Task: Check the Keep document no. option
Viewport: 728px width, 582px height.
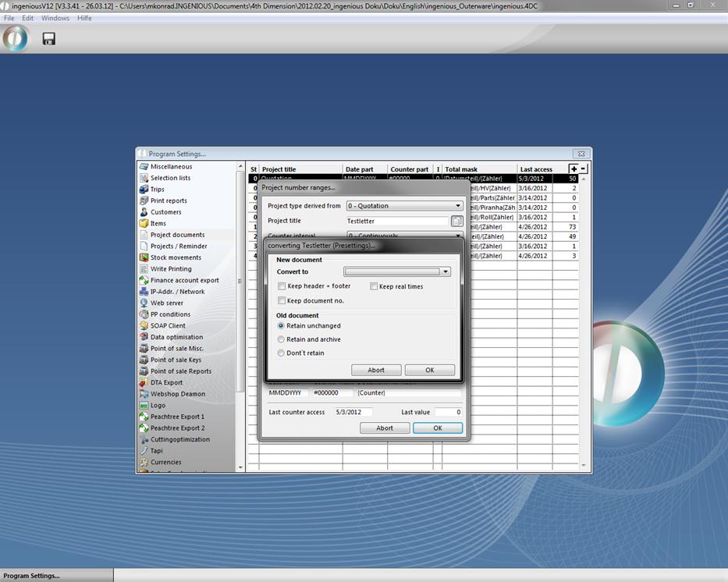Action: [282, 300]
